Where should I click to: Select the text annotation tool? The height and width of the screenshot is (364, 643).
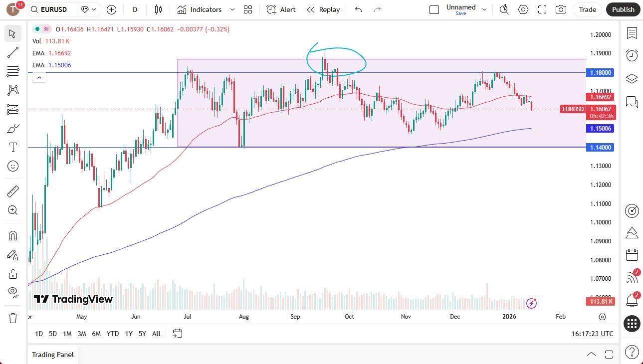[12, 147]
